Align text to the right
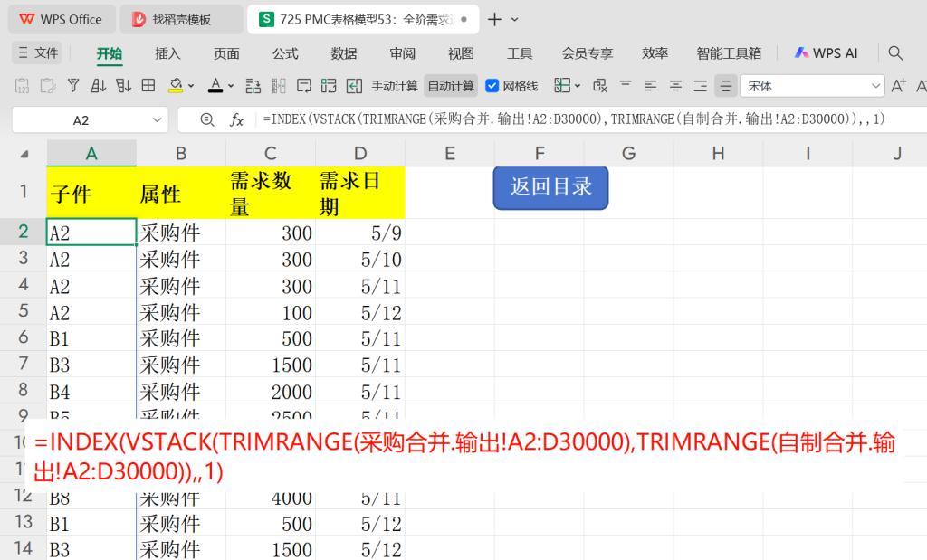927x560 pixels. (x=701, y=86)
